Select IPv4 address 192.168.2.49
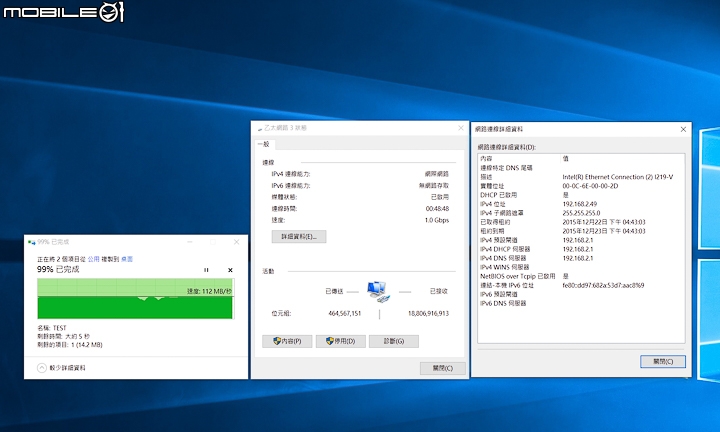This screenshot has width=720, height=432. coord(579,204)
